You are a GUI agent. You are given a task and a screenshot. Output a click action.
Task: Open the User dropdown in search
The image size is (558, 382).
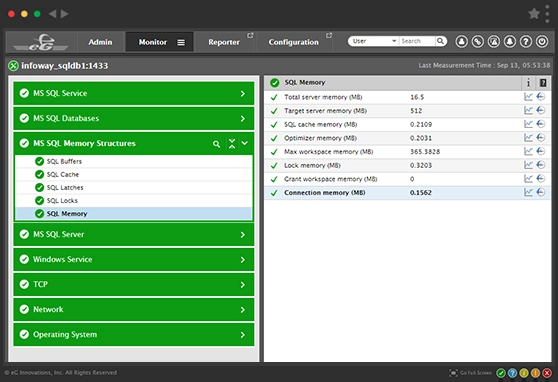(374, 41)
